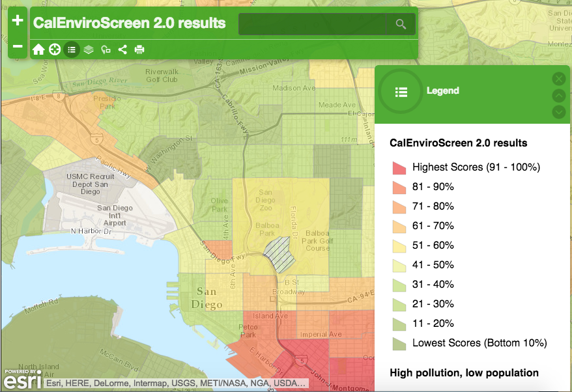572x392 pixels.
Task: Submit search with magnifier icon
Action: (401, 24)
